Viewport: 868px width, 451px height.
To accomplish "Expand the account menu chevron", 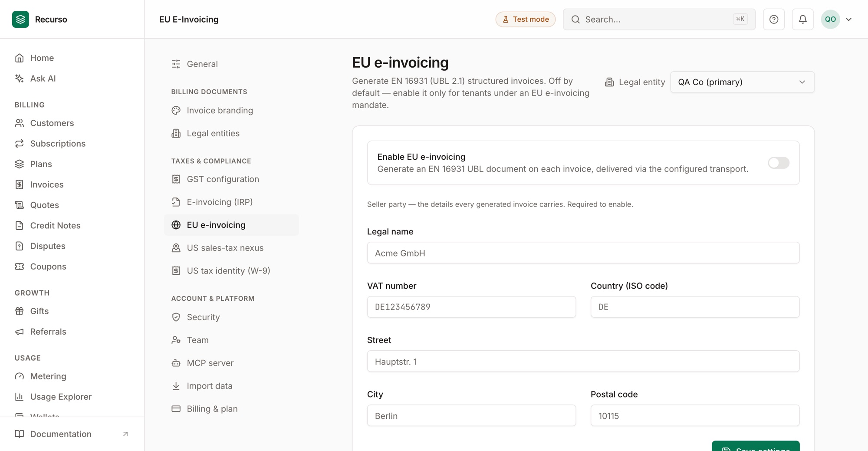I will 849,19.
